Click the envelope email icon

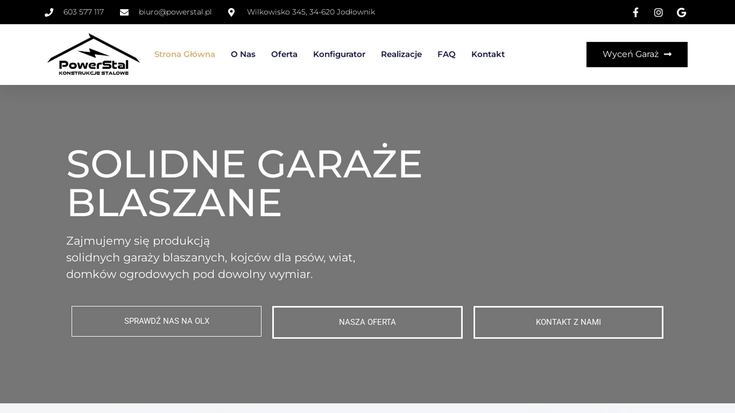click(125, 12)
